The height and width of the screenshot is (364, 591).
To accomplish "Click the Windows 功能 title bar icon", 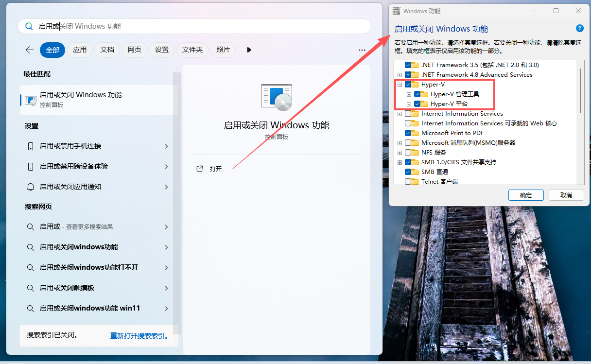I will coord(397,11).
